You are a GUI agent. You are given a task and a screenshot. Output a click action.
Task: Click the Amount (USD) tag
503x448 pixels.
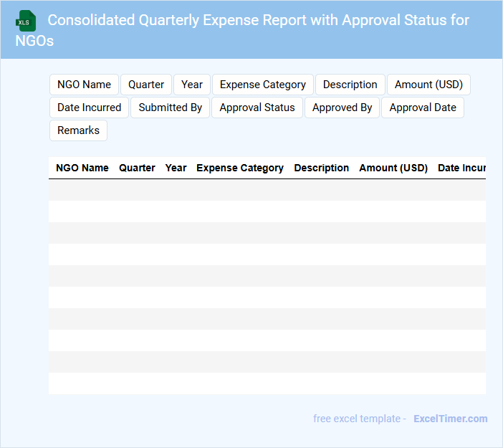point(428,85)
